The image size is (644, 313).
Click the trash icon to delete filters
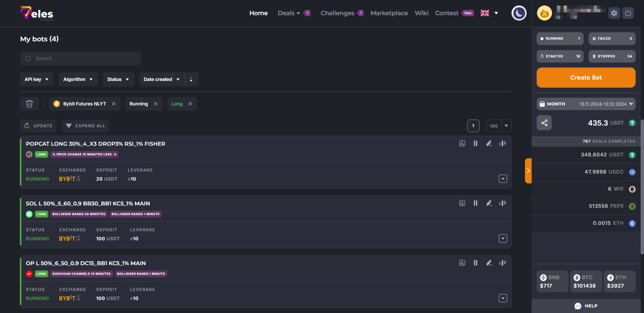pos(30,104)
